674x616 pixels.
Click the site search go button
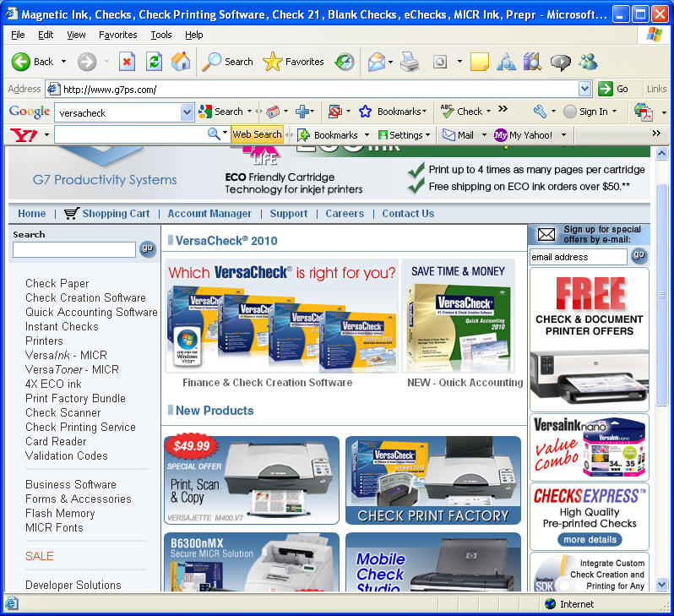tap(147, 248)
